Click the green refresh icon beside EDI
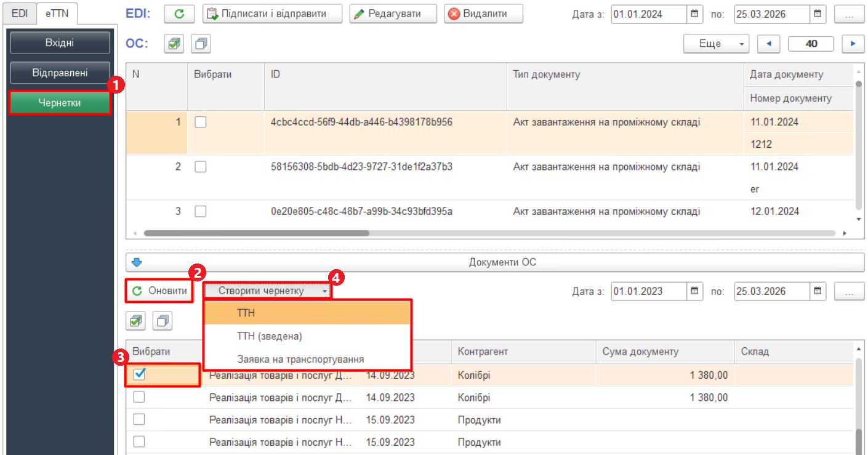868x455 pixels. pyautogui.click(x=179, y=14)
